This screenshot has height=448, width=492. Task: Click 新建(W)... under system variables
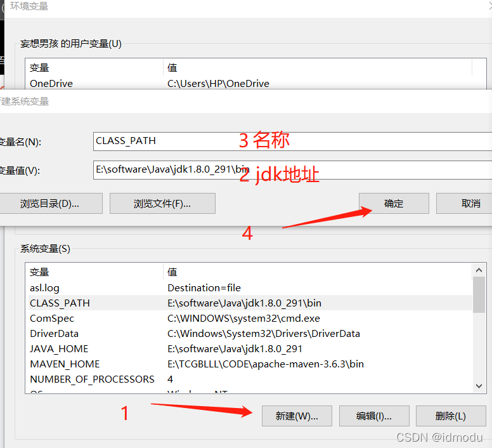click(297, 416)
